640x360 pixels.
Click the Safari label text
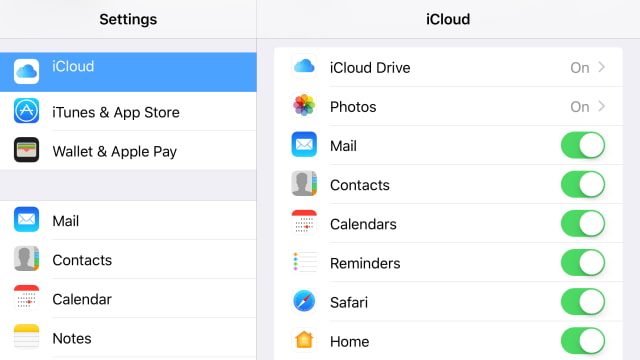349,303
